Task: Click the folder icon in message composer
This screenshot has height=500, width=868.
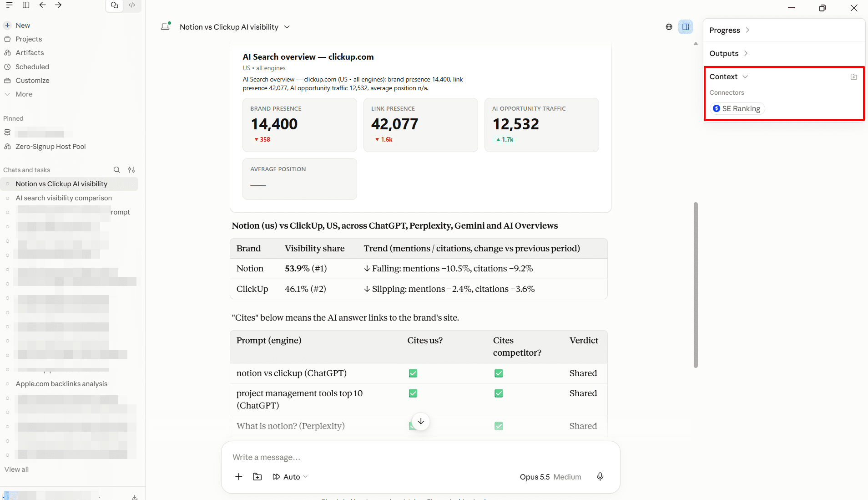Action: click(257, 477)
